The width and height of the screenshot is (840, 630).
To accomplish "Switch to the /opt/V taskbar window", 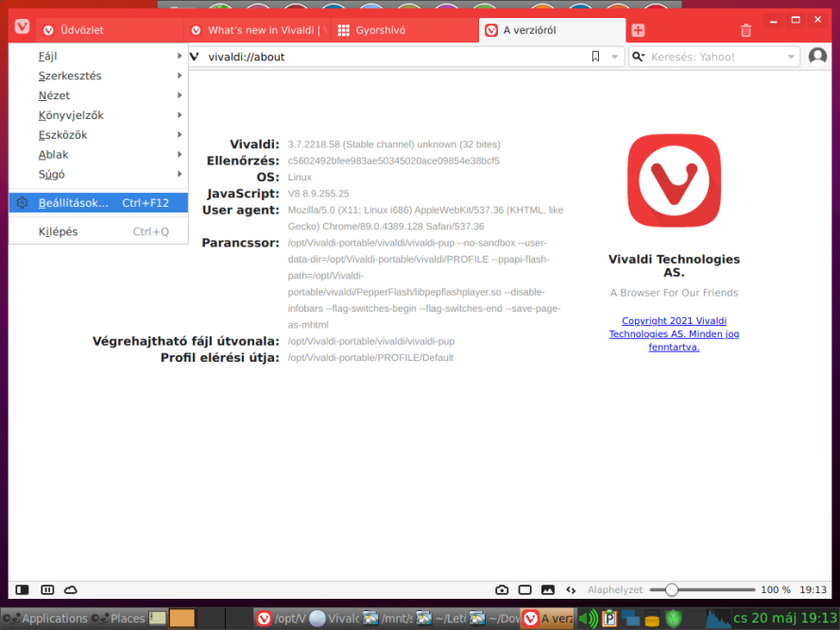I will (281, 619).
